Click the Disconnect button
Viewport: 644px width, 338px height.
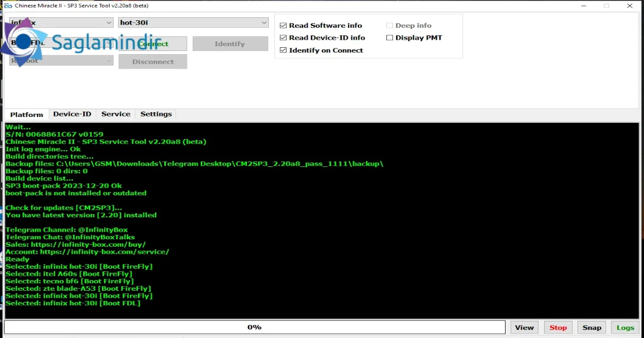coord(152,62)
